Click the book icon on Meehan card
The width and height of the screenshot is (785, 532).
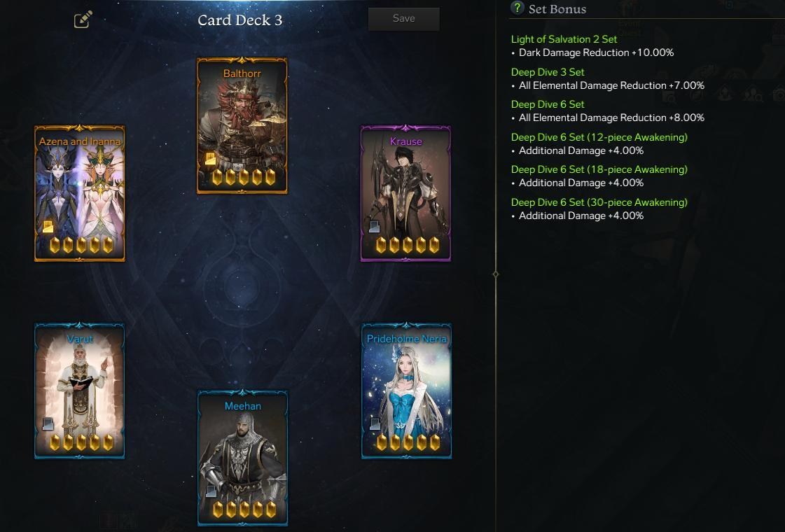point(211,491)
